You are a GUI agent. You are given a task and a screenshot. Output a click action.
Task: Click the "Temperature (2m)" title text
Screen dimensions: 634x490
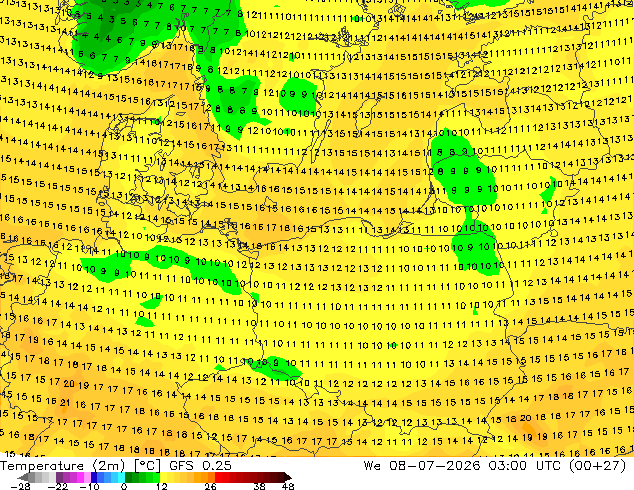[x=62, y=466]
